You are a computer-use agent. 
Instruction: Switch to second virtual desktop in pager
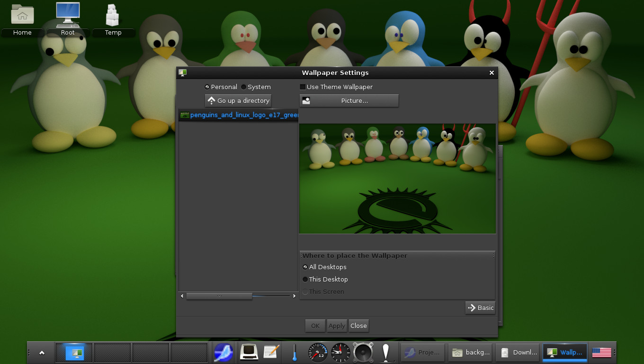112,353
